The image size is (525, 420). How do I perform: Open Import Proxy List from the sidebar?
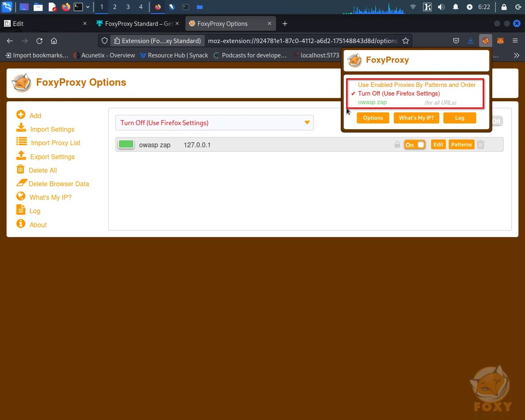pyautogui.click(x=21, y=142)
